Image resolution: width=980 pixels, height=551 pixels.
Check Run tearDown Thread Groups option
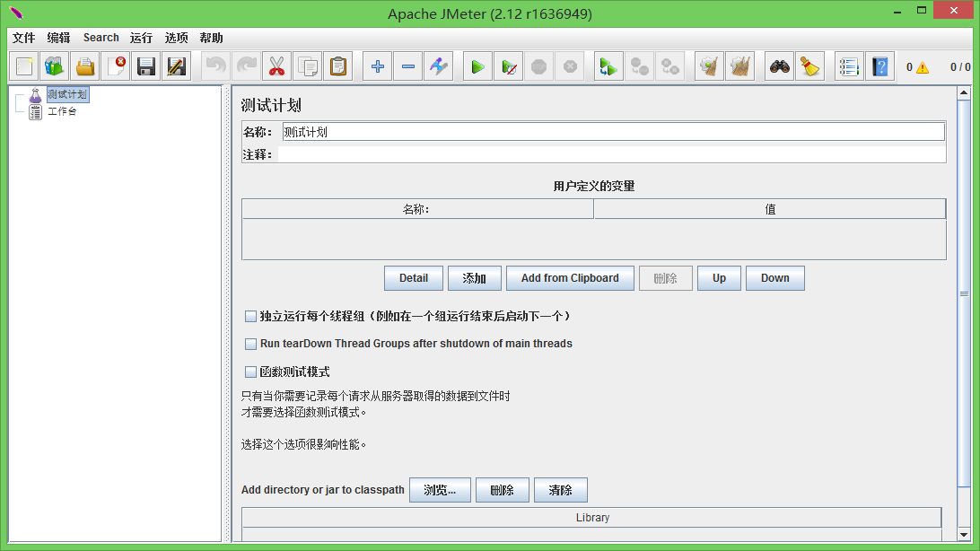tap(250, 344)
